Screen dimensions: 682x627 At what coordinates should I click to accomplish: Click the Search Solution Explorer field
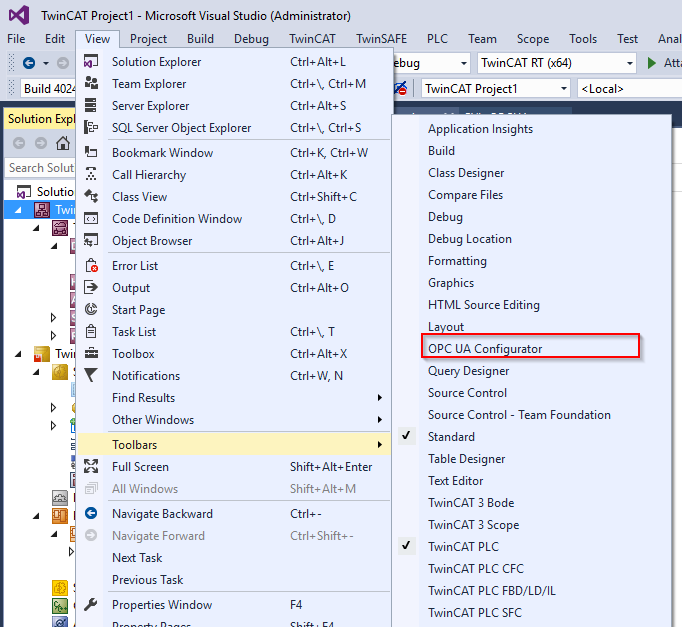point(40,168)
